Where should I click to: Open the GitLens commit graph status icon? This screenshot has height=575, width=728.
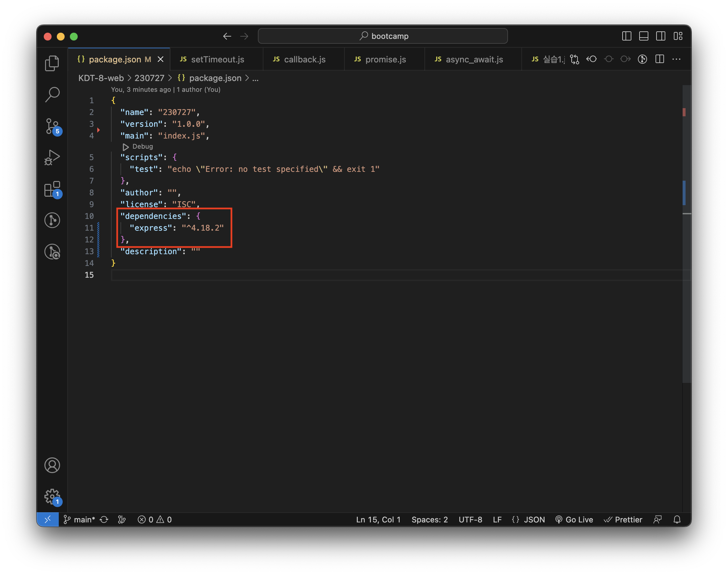pyautogui.click(x=122, y=519)
